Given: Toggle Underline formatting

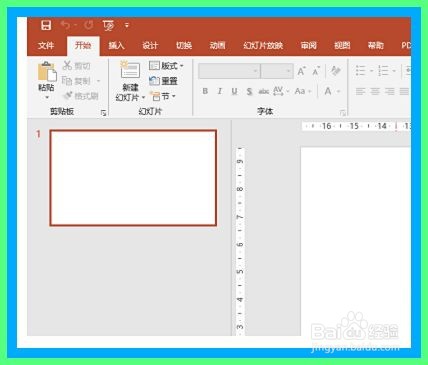Looking at the screenshot, I should (234, 91).
